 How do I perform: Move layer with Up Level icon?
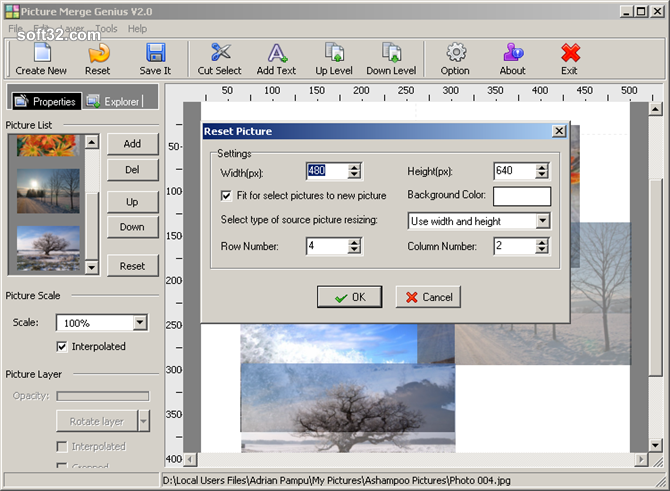[334, 52]
